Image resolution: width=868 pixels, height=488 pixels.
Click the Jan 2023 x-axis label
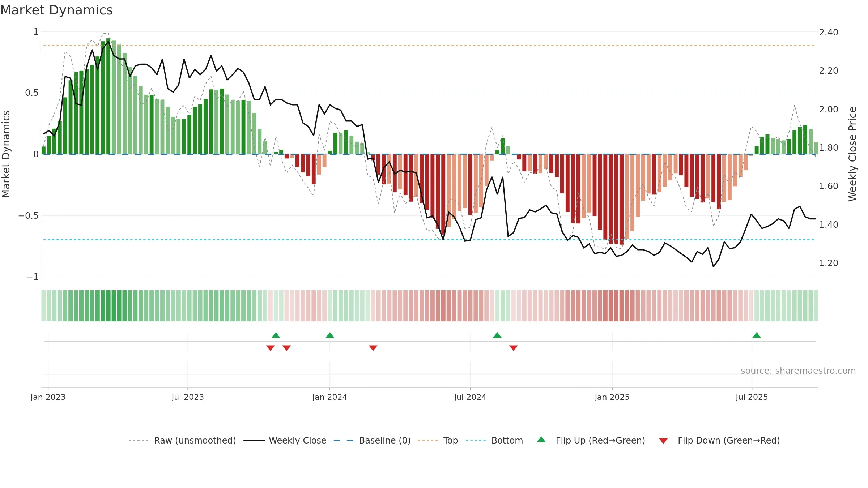[48, 397]
